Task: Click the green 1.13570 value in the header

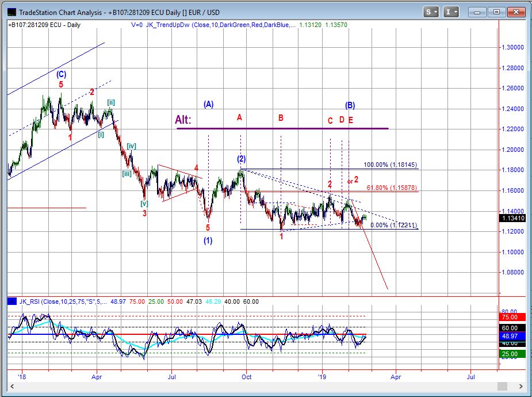Action: tap(336, 25)
